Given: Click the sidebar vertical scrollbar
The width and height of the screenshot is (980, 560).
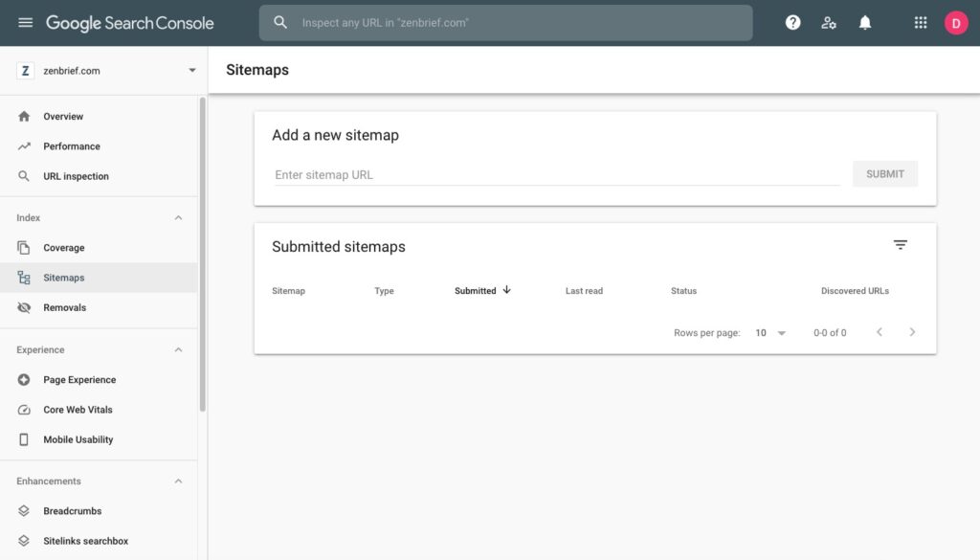Looking at the screenshot, I should pyautogui.click(x=203, y=255).
